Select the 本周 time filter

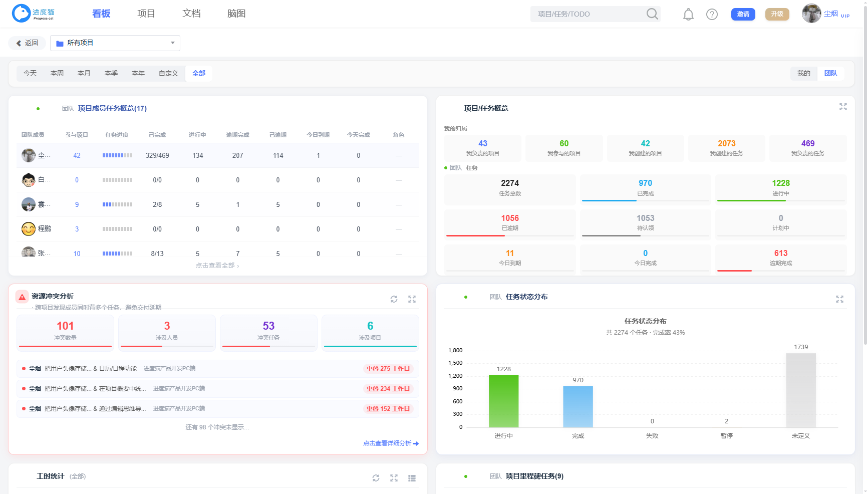[x=57, y=73]
